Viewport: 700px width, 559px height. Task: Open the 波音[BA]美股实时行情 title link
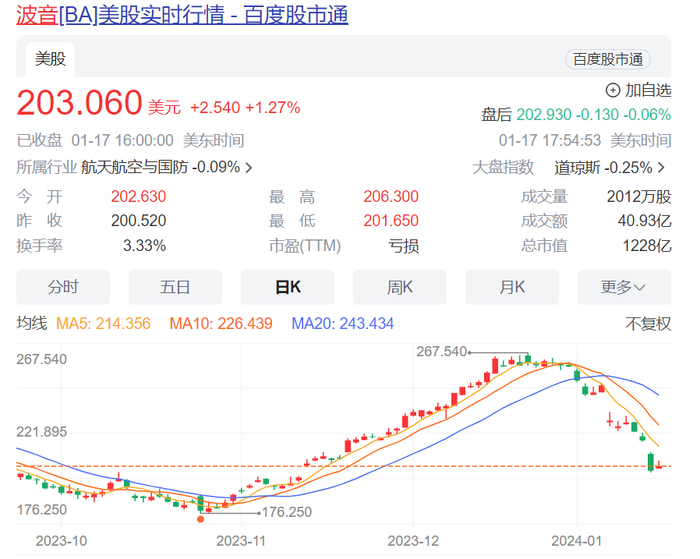tap(182, 15)
